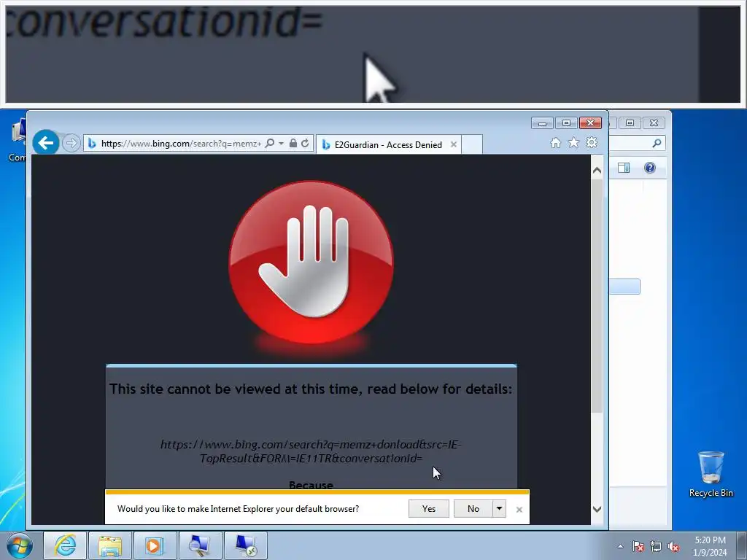The height and width of the screenshot is (560, 747).
Task: Go back with the Internet Explorer back arrow
Action: pos(46,143)
